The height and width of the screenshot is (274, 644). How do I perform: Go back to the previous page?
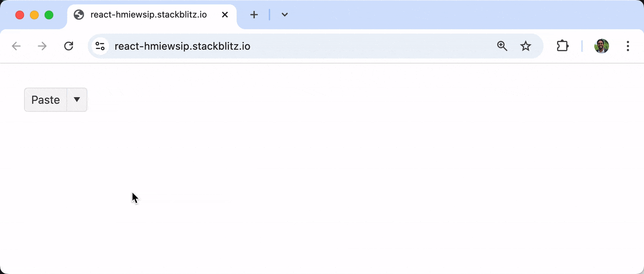click(16, 46)
